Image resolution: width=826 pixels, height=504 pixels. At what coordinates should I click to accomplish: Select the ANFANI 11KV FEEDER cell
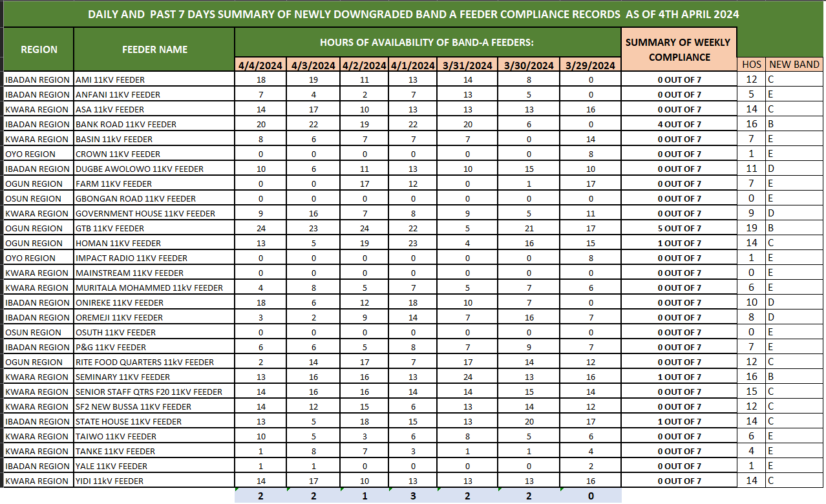point(154,94)
